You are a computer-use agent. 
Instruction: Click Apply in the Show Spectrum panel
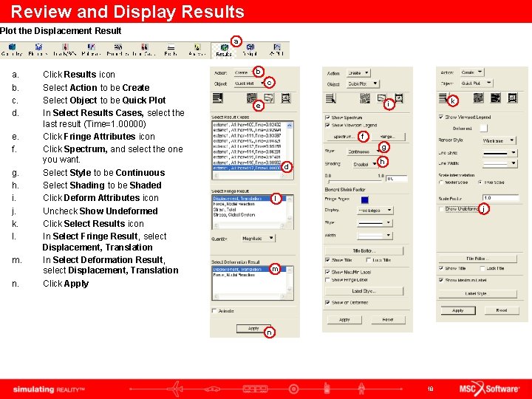point(344,320)
